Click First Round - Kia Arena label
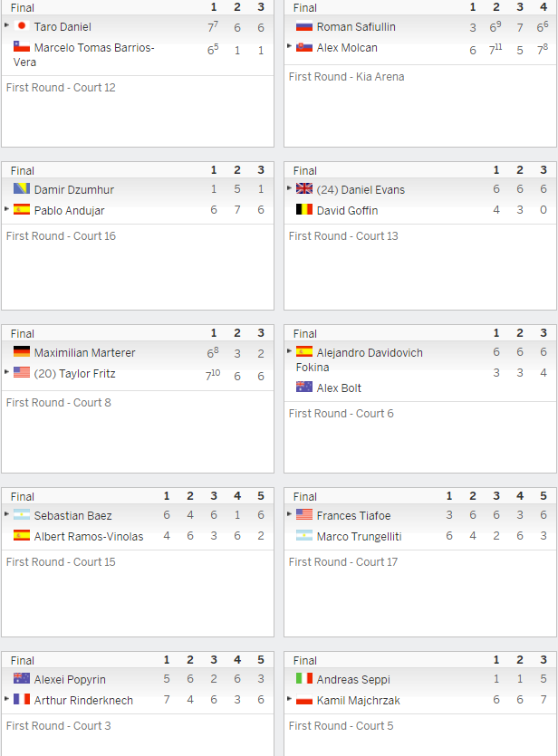The image size is (558, 756). coord(346,77)
